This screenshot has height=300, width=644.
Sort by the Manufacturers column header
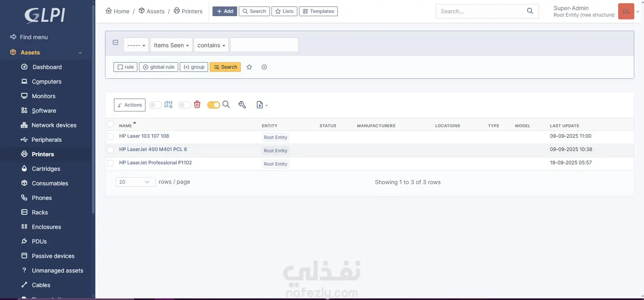tap(376, 126)
